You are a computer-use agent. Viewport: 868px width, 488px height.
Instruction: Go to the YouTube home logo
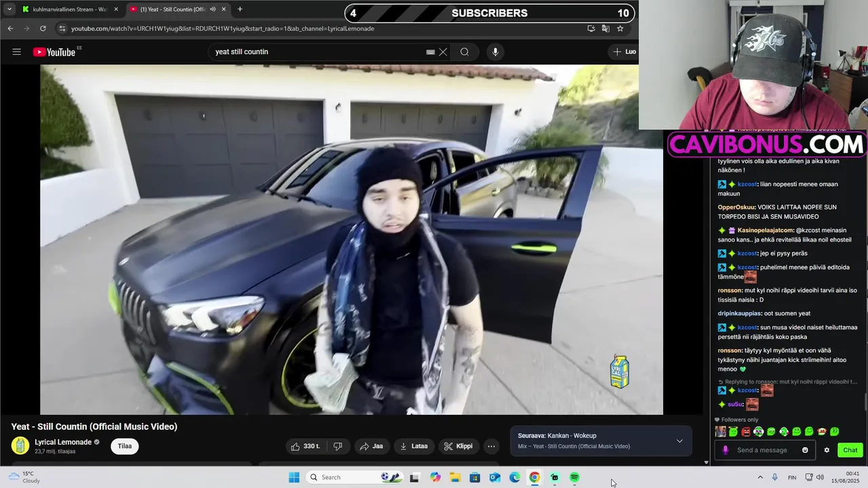pyautogui.click(x=54, y=52)
